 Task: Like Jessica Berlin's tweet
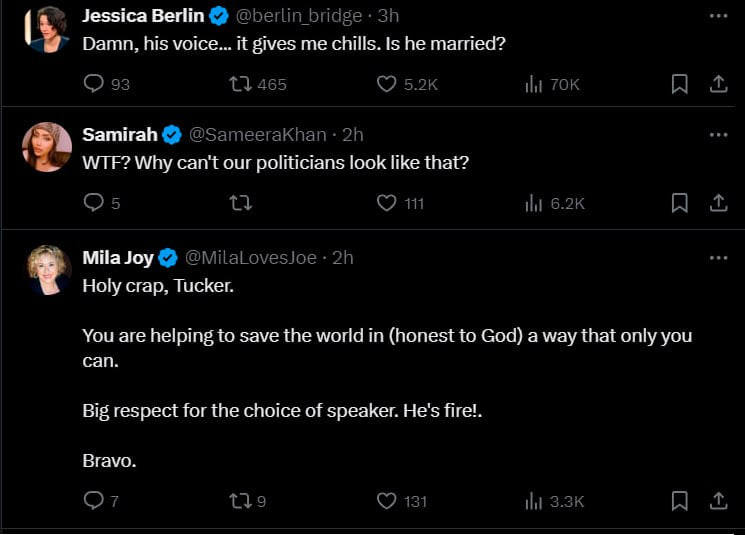pyautogui.click(x=387, y=85)
